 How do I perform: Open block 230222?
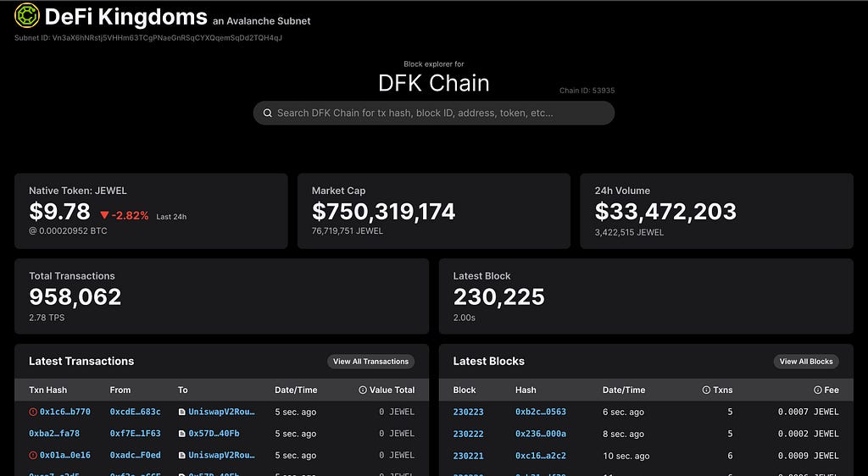(468, 434)
